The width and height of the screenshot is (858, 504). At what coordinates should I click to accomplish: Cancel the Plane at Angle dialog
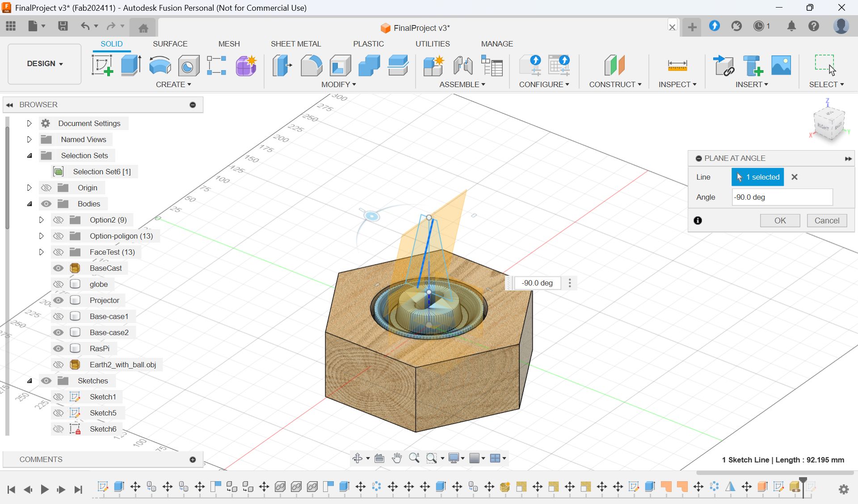coord(827,220)
